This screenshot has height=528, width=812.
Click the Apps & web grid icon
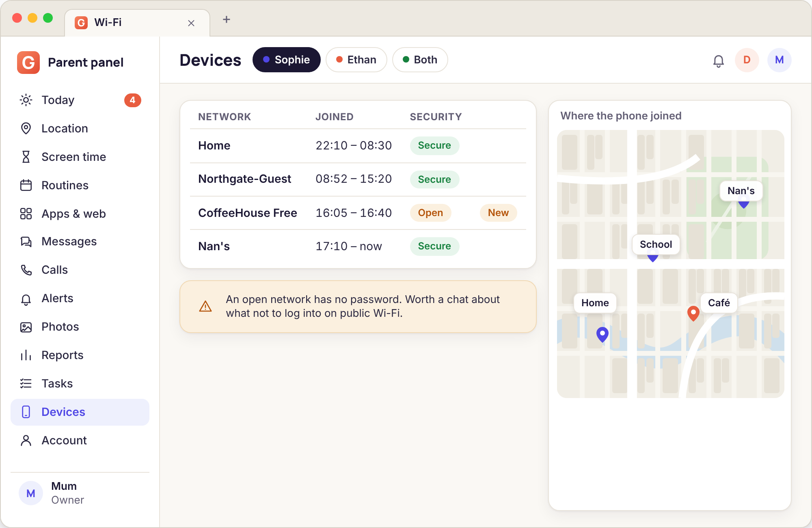pos(26,214)
